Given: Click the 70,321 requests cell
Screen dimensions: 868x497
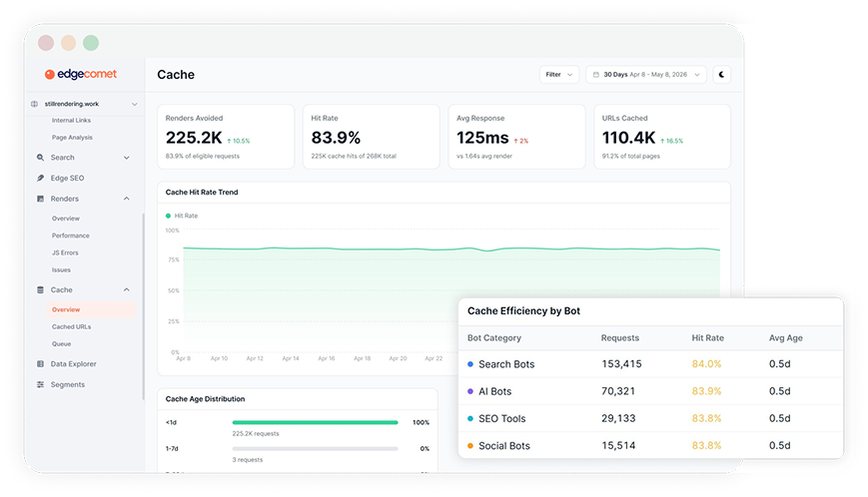Looking at the screenshot, I should 618,391.
